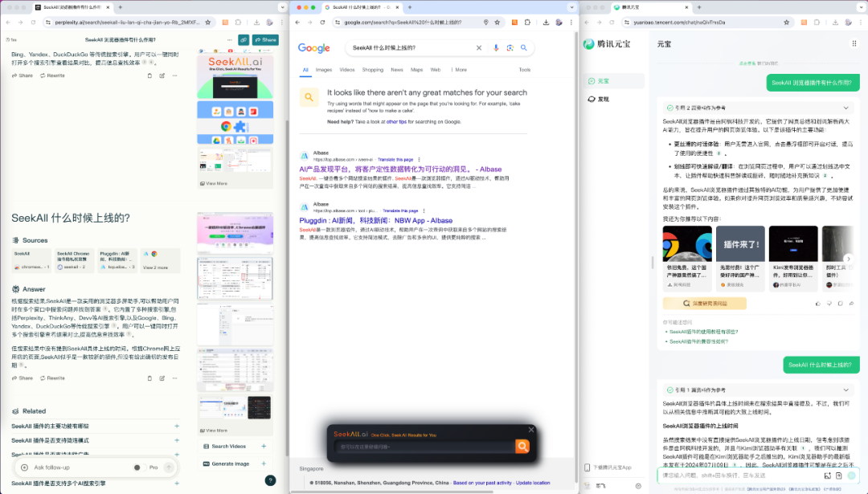Screen dimensions: 868x494
Task: Click the file upload icon in Yuanbao input
Action: [x=838, y=476]
